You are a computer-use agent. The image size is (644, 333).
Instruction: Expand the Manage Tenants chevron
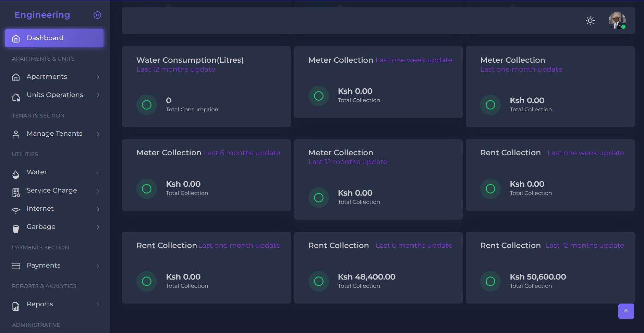pos(98,134)
